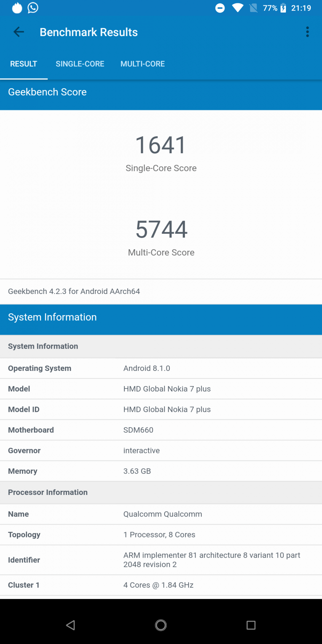Select the RESULT tab
The height and width of the screenshot is (644, 322).
coord(24,64)
